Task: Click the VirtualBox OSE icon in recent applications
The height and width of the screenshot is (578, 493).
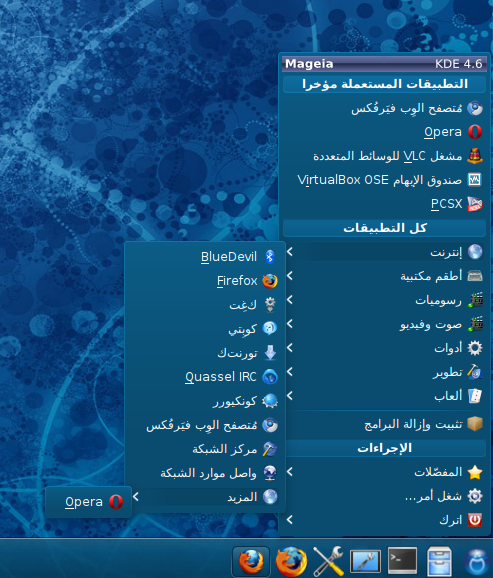Action: click(x=475, y=180)
